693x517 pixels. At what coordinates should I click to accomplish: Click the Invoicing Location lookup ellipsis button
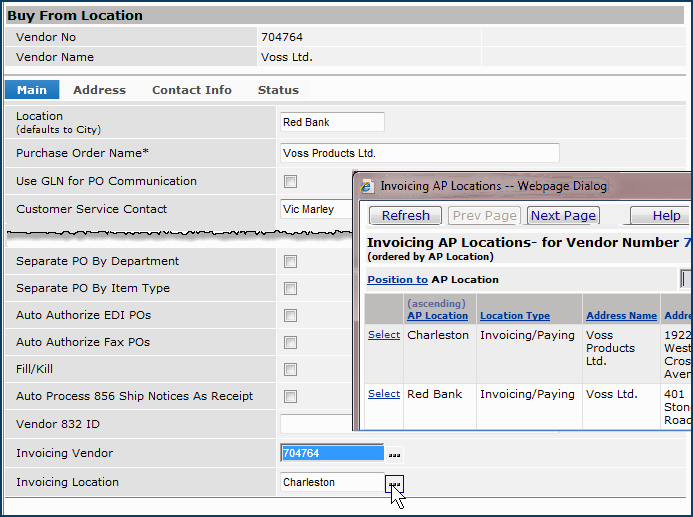click(x=395, y=484)
